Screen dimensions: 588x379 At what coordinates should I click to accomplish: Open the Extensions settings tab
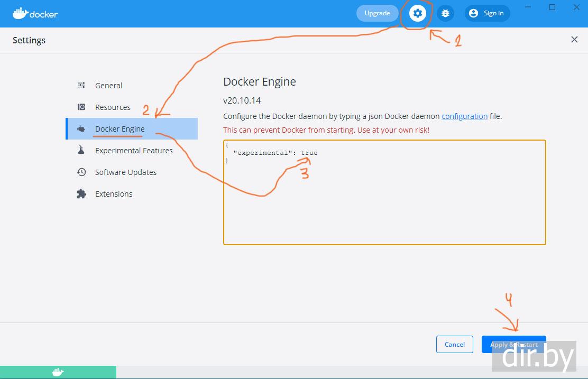point(114,194)
